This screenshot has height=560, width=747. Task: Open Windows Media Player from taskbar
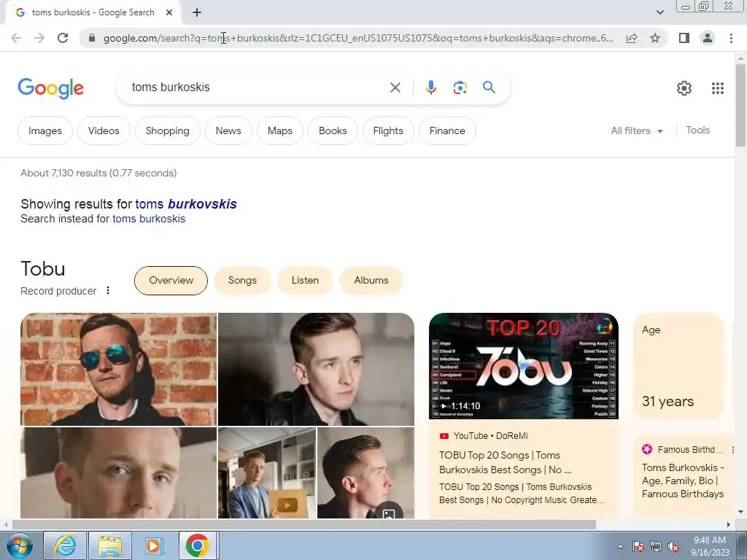[x=153, y=545]
